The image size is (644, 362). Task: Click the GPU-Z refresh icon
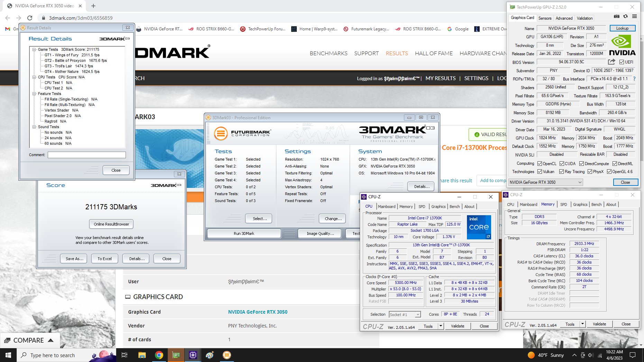pyautogui.click(x=625, y=16)
